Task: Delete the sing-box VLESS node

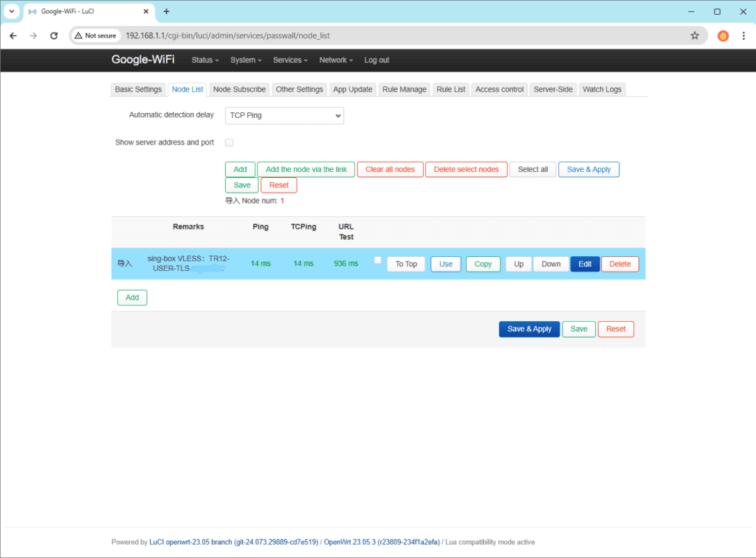Action: [620, 264]
